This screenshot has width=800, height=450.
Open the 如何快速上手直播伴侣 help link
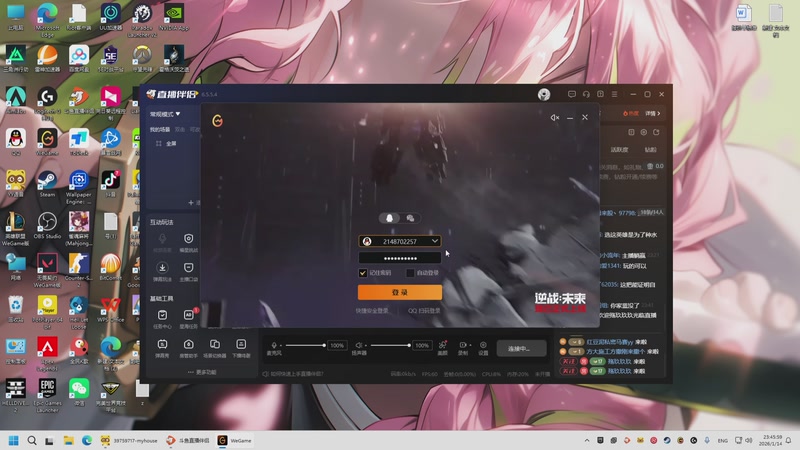(x=293, y=374)
